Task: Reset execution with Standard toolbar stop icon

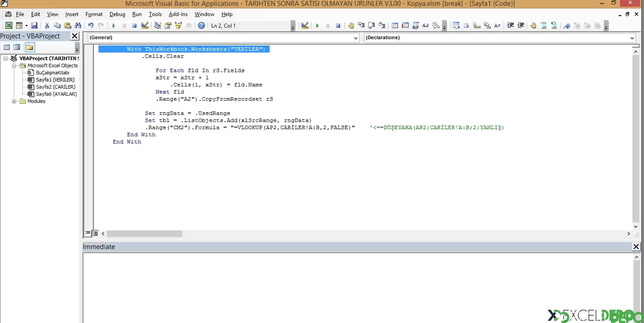Action: (134, 26)
